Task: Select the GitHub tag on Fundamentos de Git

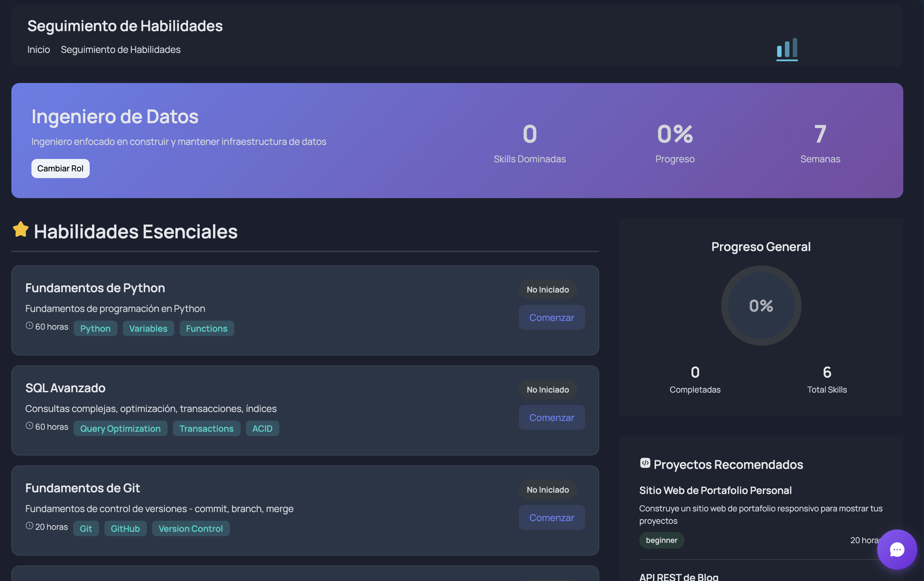Action: (125, 528)
